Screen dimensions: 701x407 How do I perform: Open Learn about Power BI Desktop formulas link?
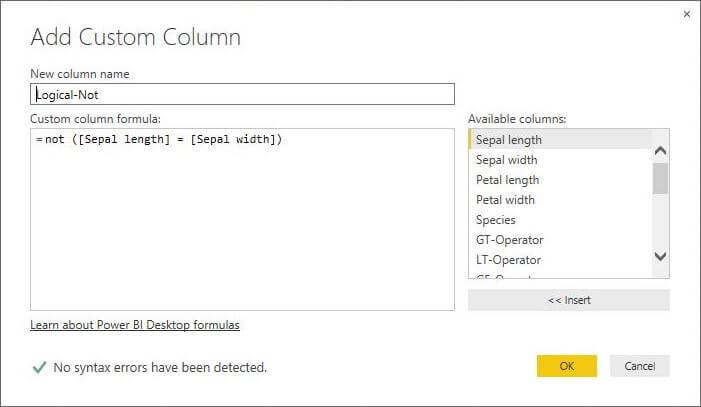coord(135,325)
